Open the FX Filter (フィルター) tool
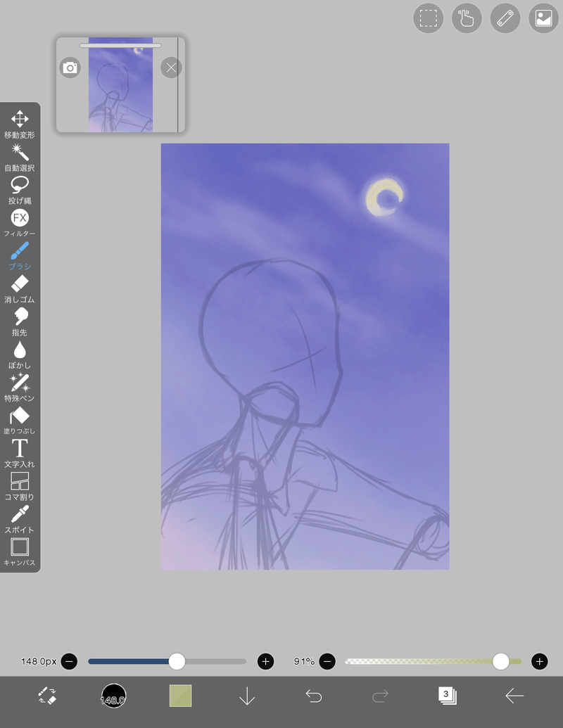Screen dimensions: 563x728 (20, 223)
